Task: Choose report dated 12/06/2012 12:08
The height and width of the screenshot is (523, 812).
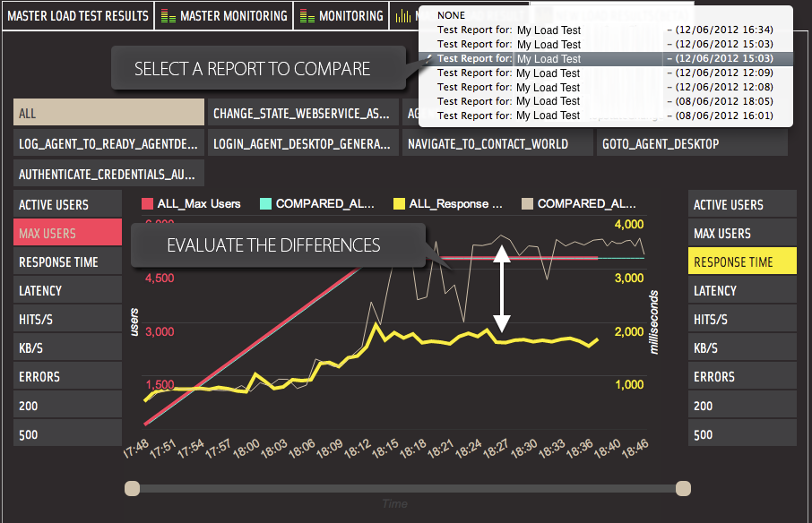Action: (x=605, y=87)
